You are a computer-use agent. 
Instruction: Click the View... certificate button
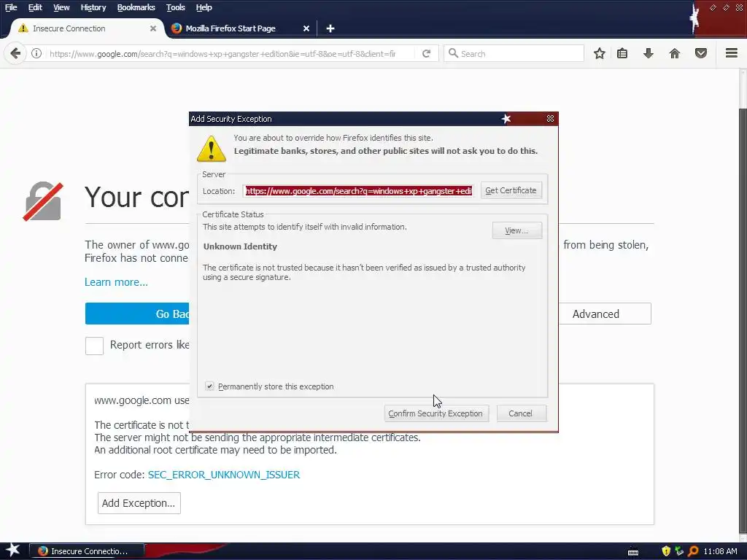point(517,230)
